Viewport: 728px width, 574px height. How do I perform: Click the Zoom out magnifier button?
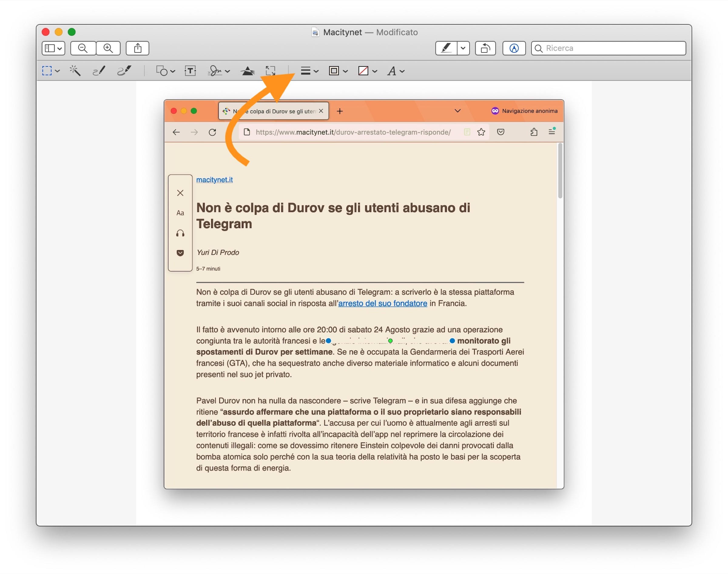click(x=83, y=48)
